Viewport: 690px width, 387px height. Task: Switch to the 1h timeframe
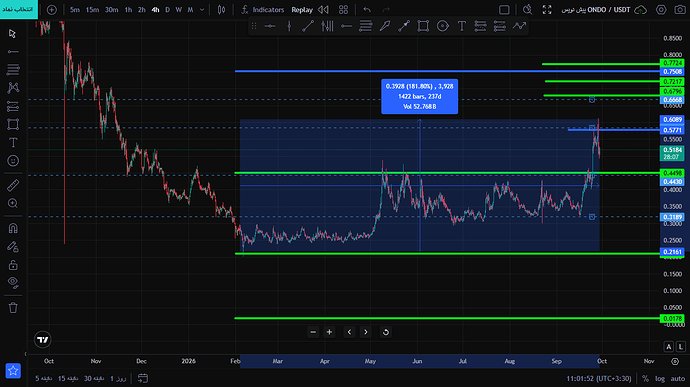point(128,10)
